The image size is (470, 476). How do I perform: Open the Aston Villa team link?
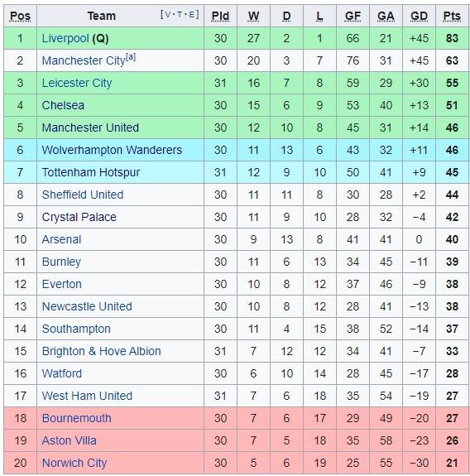point(70,440)
